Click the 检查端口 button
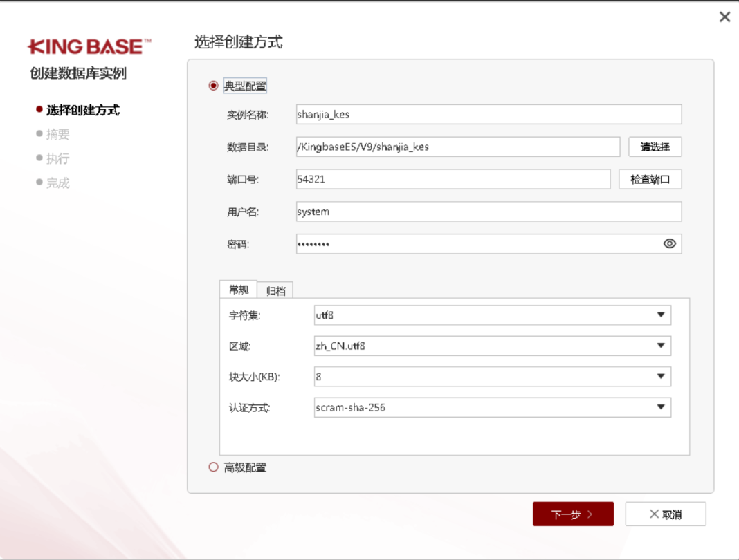The width and height of the screenshot is (739, 560). coord(650,180)
